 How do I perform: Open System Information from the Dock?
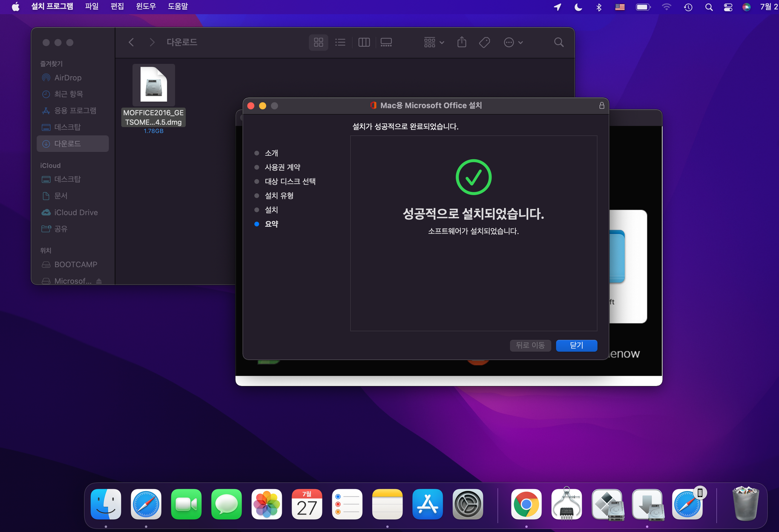tap(566, 504)
